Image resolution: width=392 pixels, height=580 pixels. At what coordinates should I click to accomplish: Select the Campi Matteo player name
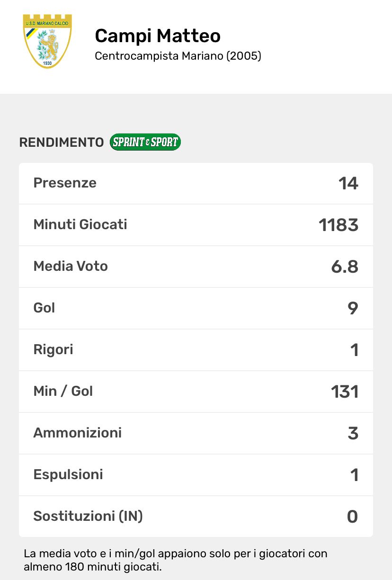158,36
